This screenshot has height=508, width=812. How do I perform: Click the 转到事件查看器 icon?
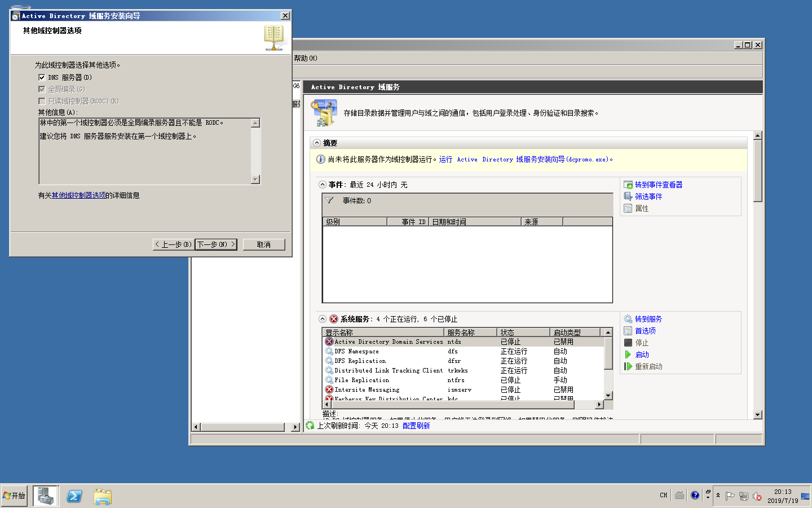coord(628,185)
